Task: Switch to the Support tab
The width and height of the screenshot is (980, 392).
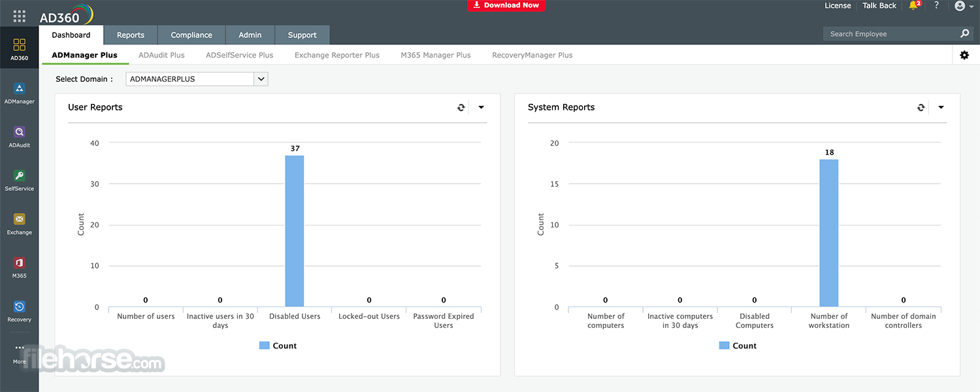Action: click(302, 35)
